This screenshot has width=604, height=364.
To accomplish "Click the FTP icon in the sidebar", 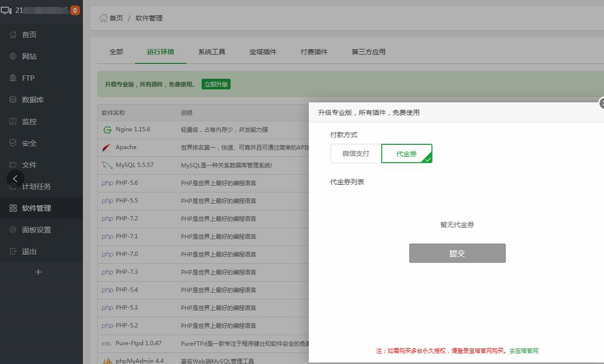I will (13, 78).
